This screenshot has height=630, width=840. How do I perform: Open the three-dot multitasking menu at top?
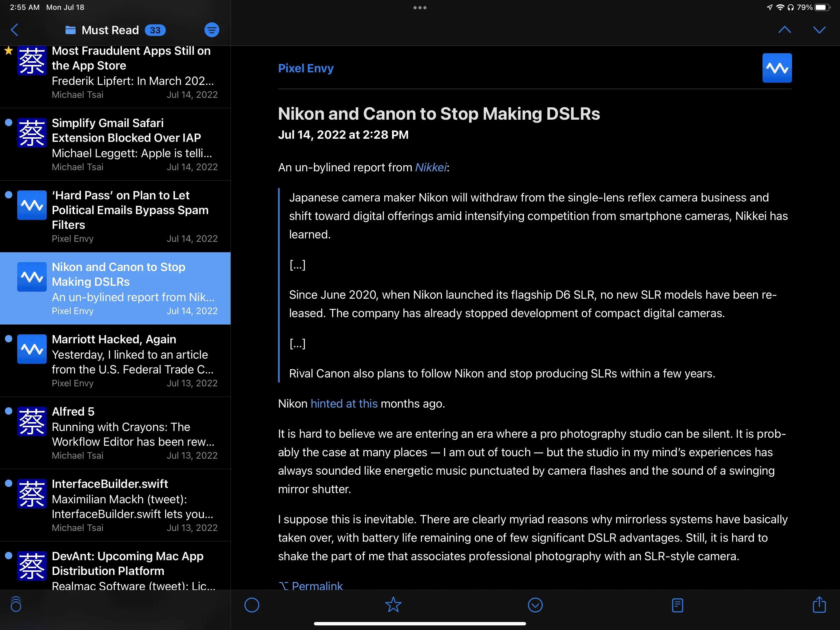coord(420,8)
